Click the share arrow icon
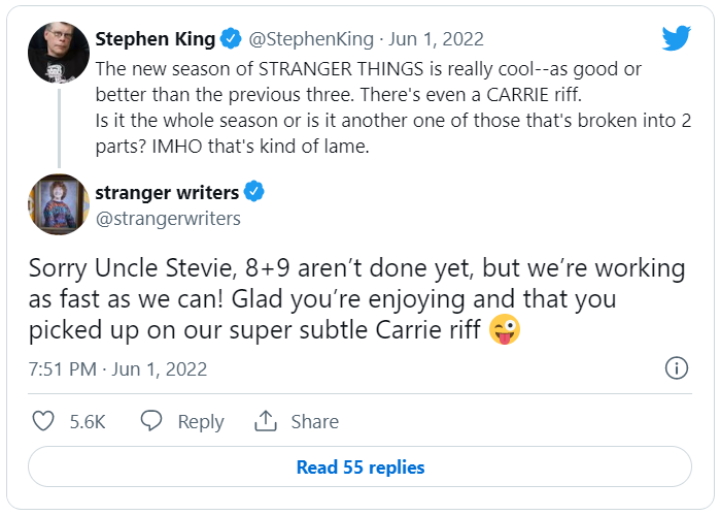 [265, 422]
